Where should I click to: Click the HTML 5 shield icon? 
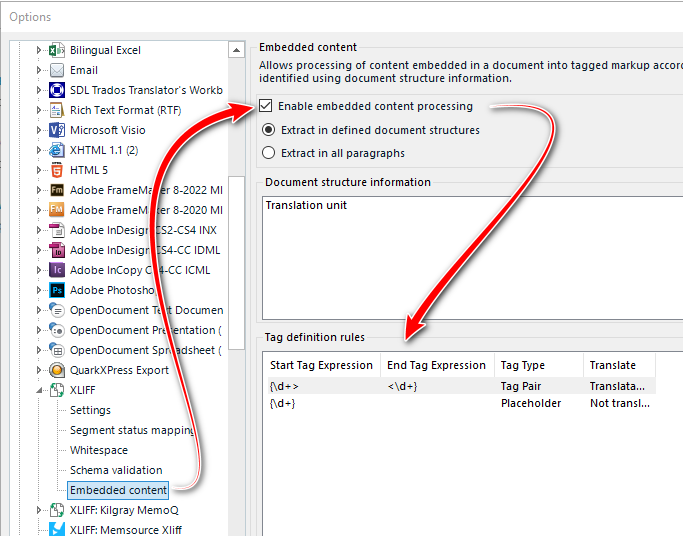coord(57,170)
